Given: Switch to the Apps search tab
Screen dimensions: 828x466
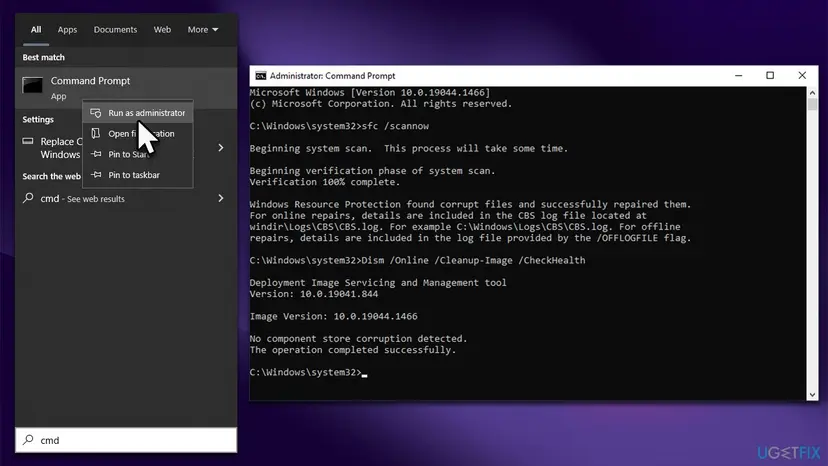Looking at the screenshot, I should click(67, 30).
